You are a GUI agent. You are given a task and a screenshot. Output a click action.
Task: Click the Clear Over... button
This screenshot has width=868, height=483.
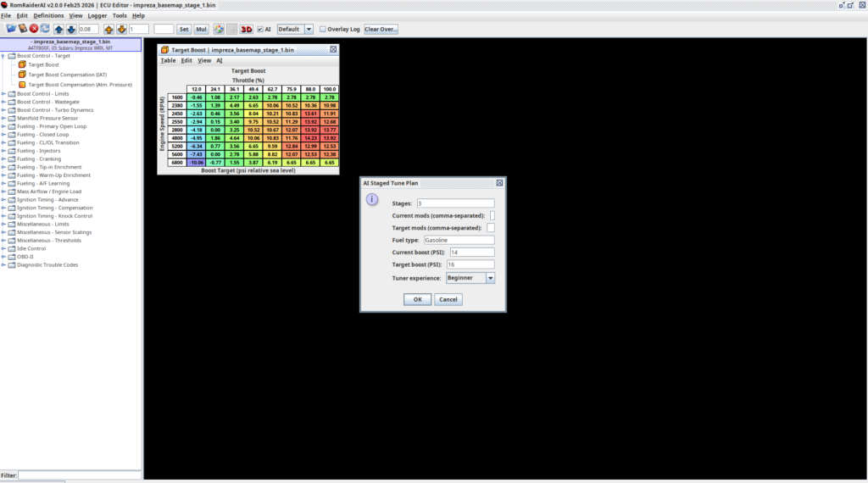pos(381,29)
